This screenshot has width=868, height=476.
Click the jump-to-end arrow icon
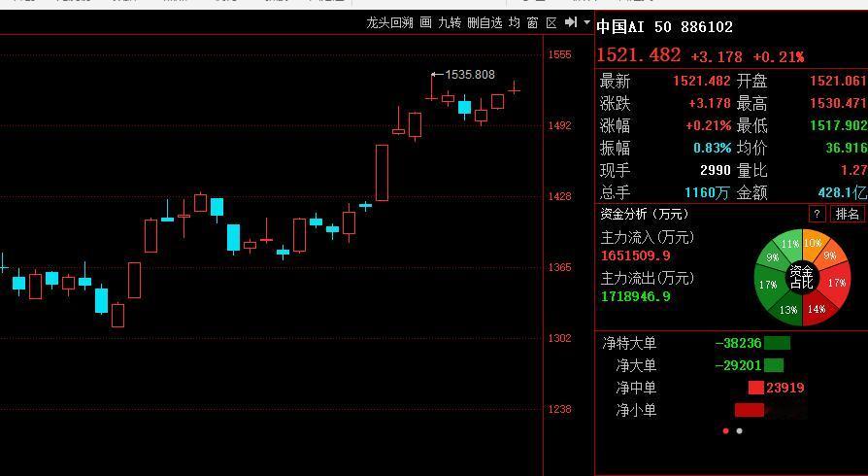pos(571,22)
